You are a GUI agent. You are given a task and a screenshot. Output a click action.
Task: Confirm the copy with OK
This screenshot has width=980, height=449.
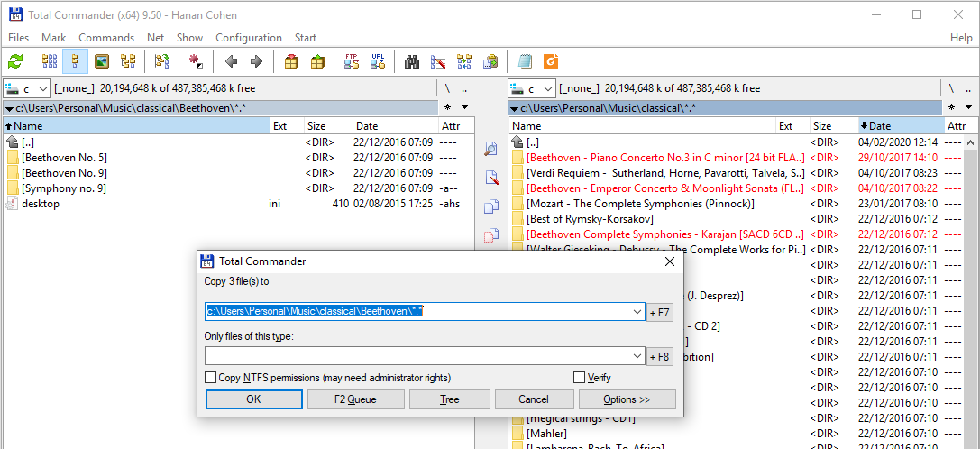253,399
